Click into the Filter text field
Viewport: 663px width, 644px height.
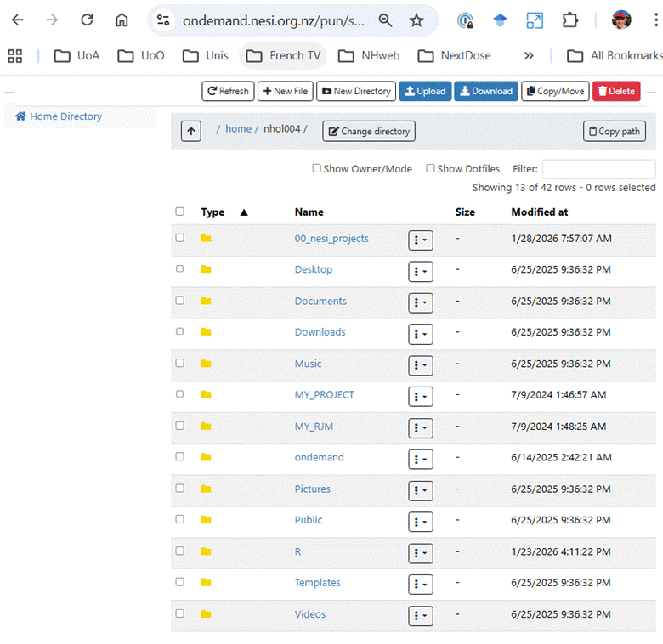coord(598,169)
